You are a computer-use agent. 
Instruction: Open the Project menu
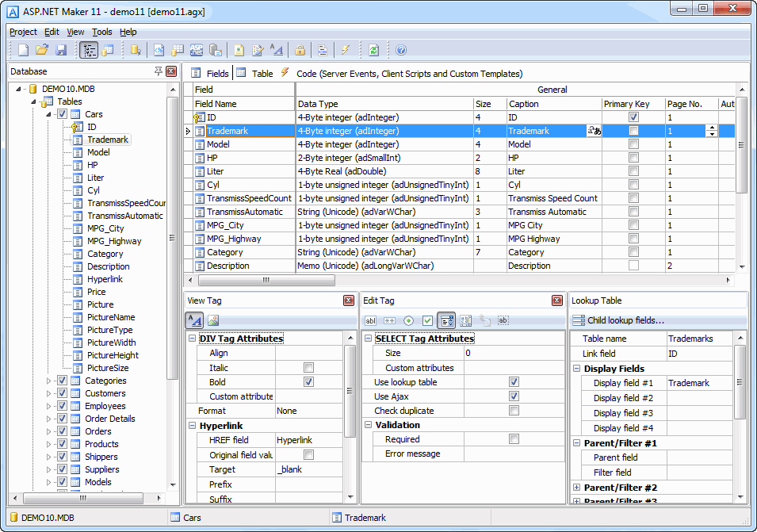23,32
